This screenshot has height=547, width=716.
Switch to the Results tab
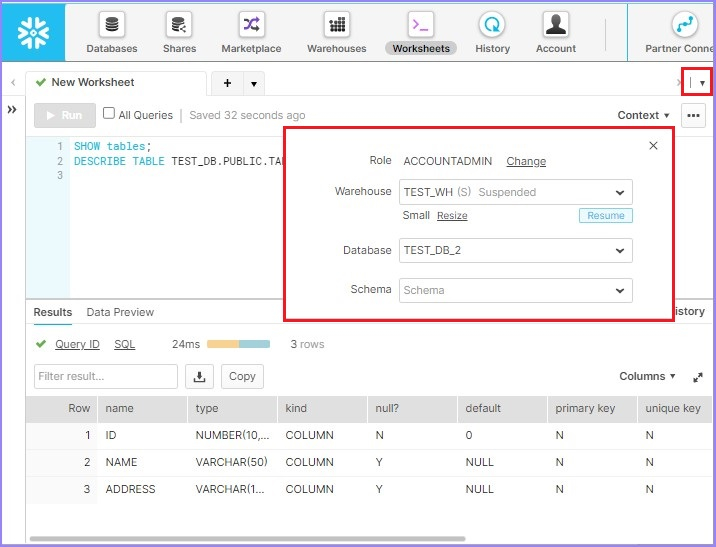53,312
